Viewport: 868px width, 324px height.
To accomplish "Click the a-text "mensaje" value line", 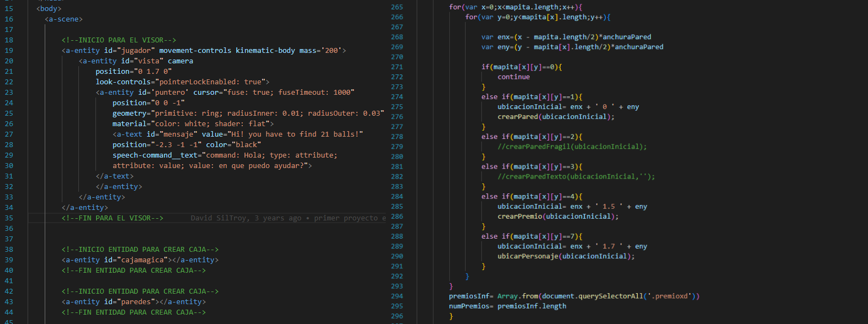I will tap(238, 134).
